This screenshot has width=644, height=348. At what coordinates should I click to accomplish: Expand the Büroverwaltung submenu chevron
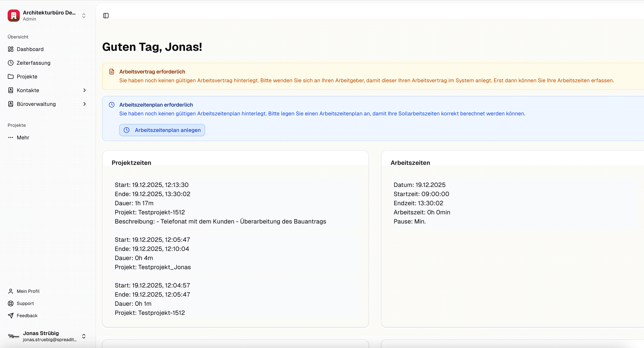(x=84, y=104)
